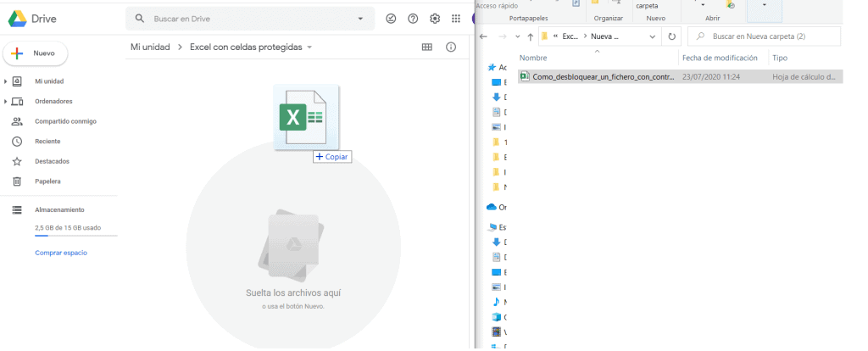Expand the Ordenadores tree arrow
Image resolution: width=868 pixels, height=351 pixels.
coord(6,101)
